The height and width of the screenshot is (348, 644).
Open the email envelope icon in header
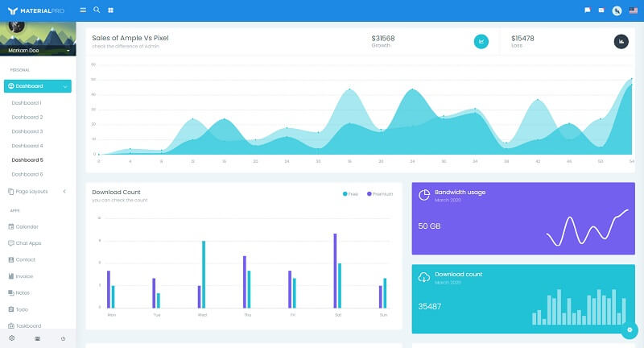tap(601, 10)
